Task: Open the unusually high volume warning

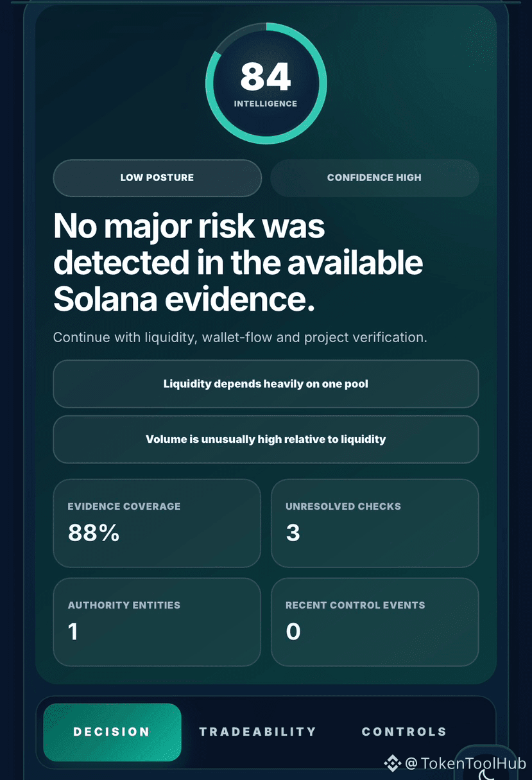Action: 266,440
